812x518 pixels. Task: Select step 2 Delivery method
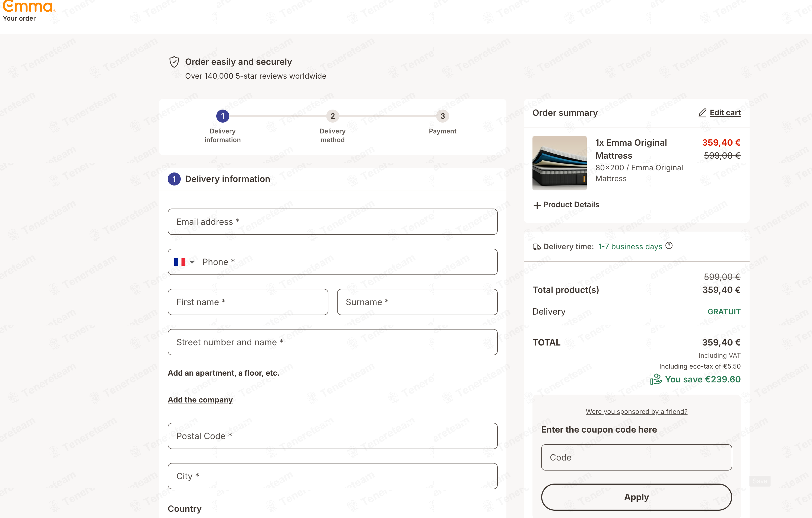(x=332, y=126)
